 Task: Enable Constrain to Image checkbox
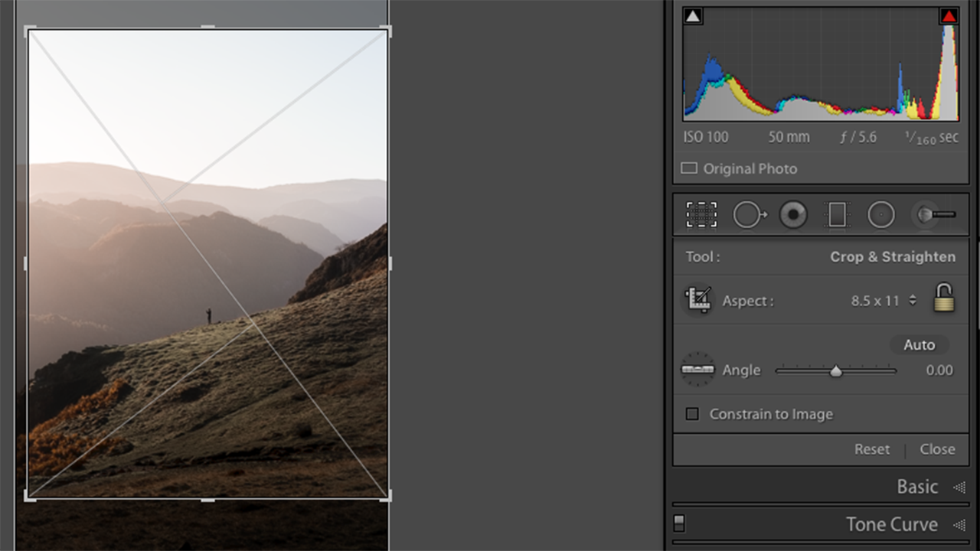point(692,414)
